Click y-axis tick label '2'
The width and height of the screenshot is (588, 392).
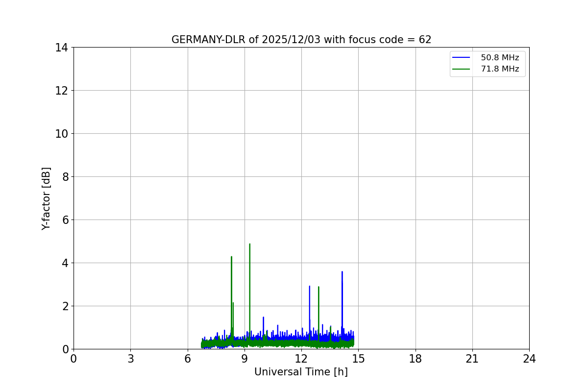[x=65, y=306]
